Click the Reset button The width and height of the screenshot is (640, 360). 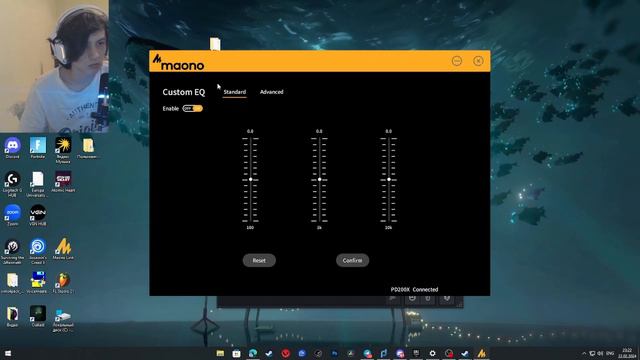point(259,260)
